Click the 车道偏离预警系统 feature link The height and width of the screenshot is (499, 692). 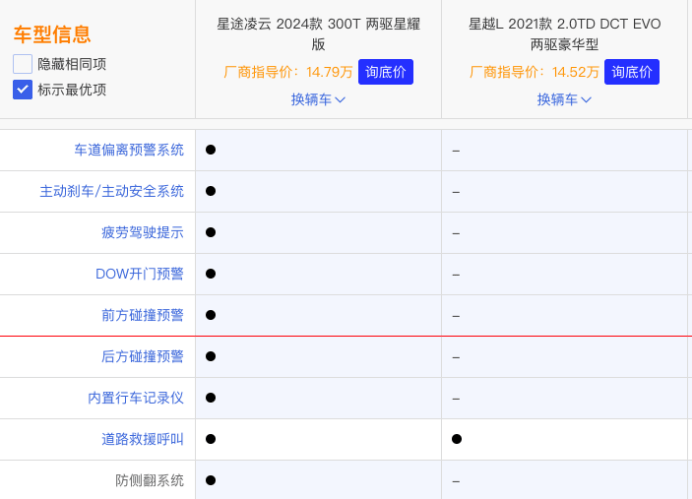click(129, 150)
